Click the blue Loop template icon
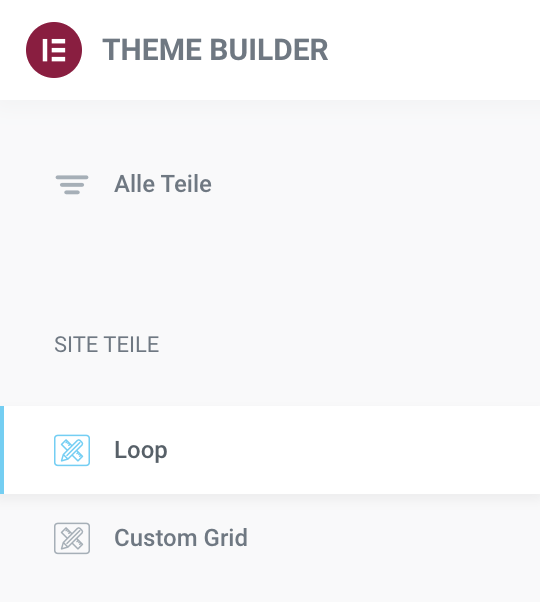 [x=72, y=450]
